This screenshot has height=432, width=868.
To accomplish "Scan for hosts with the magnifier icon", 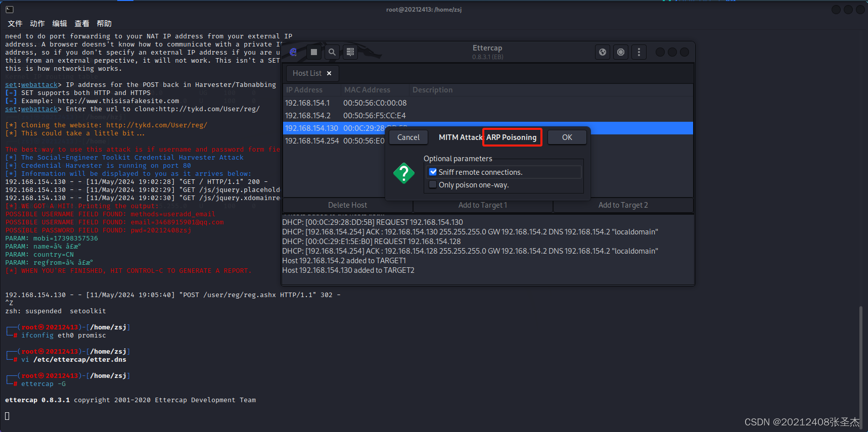I will [332, 52].
